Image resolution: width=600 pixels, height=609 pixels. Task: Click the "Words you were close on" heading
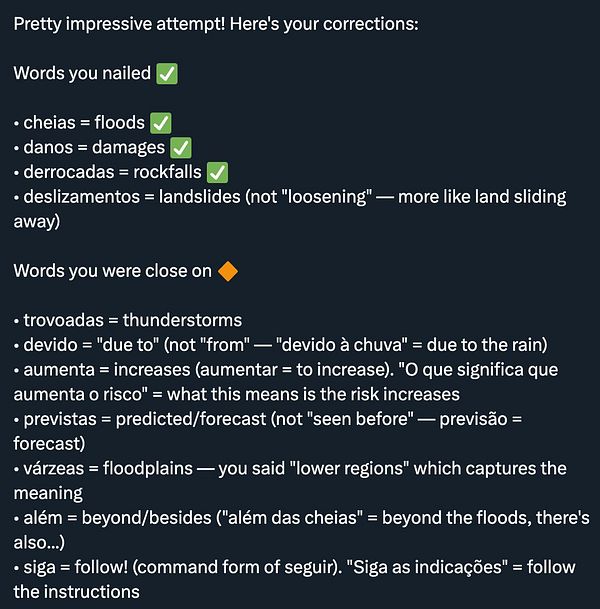click(113, 271)
